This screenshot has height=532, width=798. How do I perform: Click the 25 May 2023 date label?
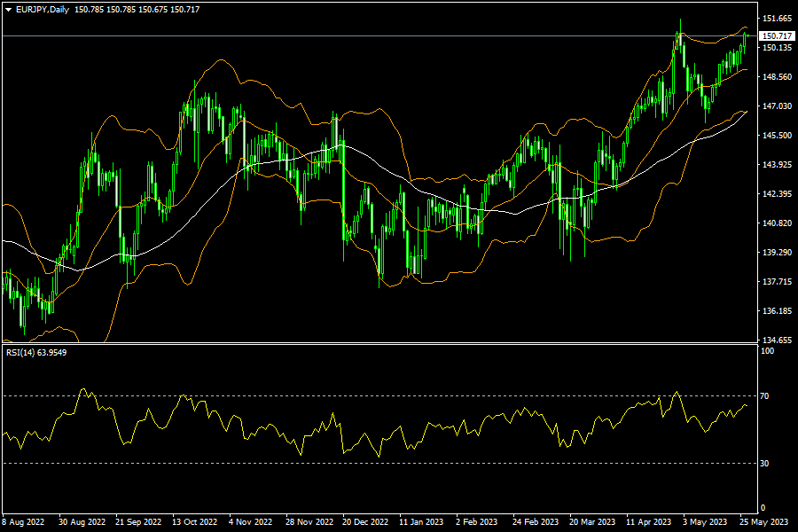pyautogui.click(x=764, y=522)
